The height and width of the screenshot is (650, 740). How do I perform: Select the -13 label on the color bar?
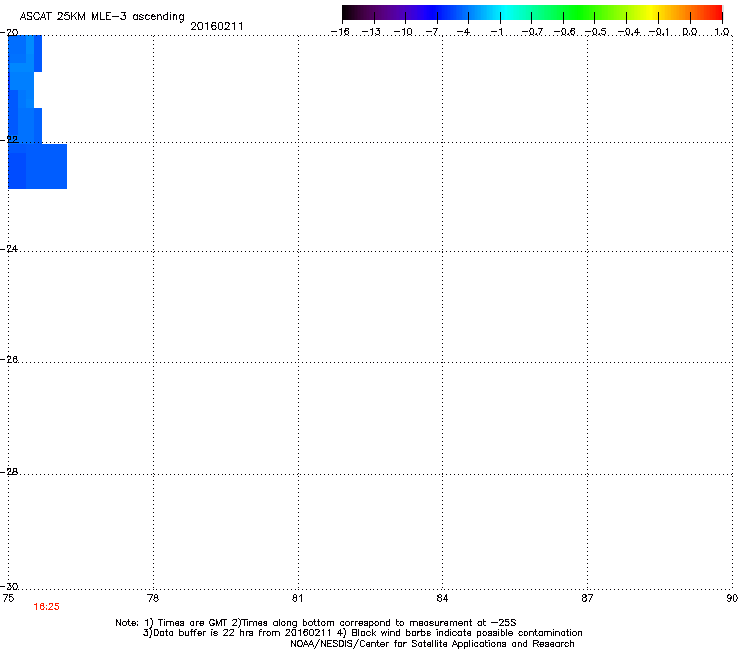(371, 32)
